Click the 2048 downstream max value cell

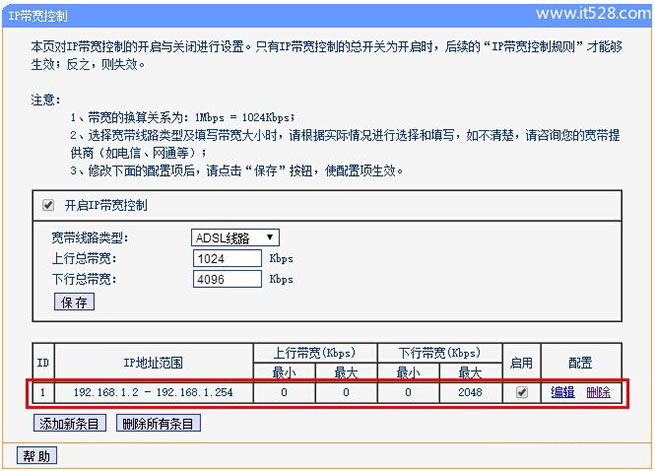click(x=470, y=392)
